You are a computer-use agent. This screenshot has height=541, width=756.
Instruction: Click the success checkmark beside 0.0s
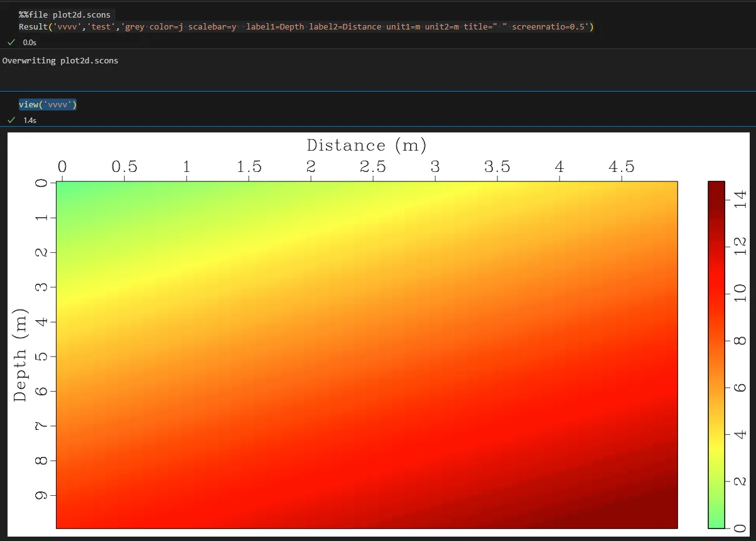click(11, 42)
